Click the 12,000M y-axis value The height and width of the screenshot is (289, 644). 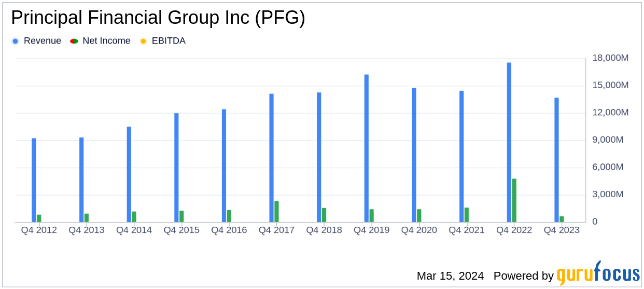(x=610, y=113)
